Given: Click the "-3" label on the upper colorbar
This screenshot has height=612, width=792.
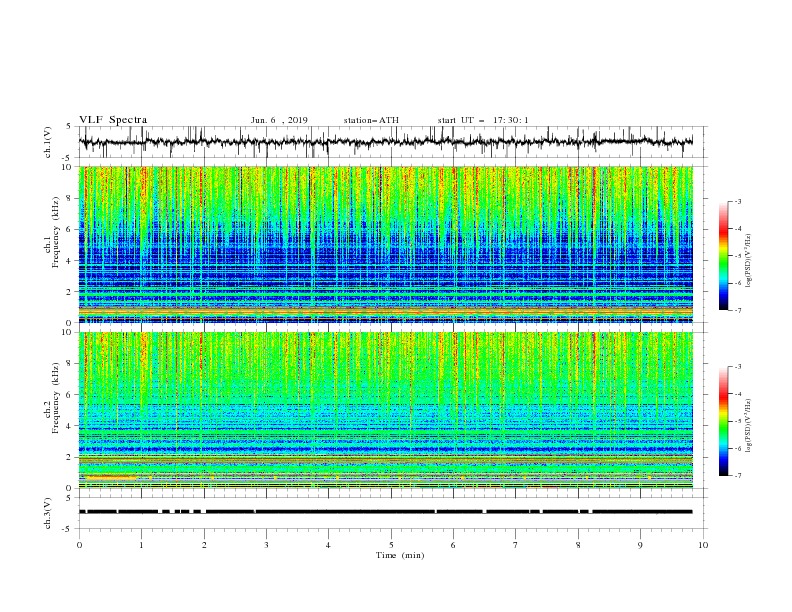Looking at the screenshot, I should tap(738, 202).
